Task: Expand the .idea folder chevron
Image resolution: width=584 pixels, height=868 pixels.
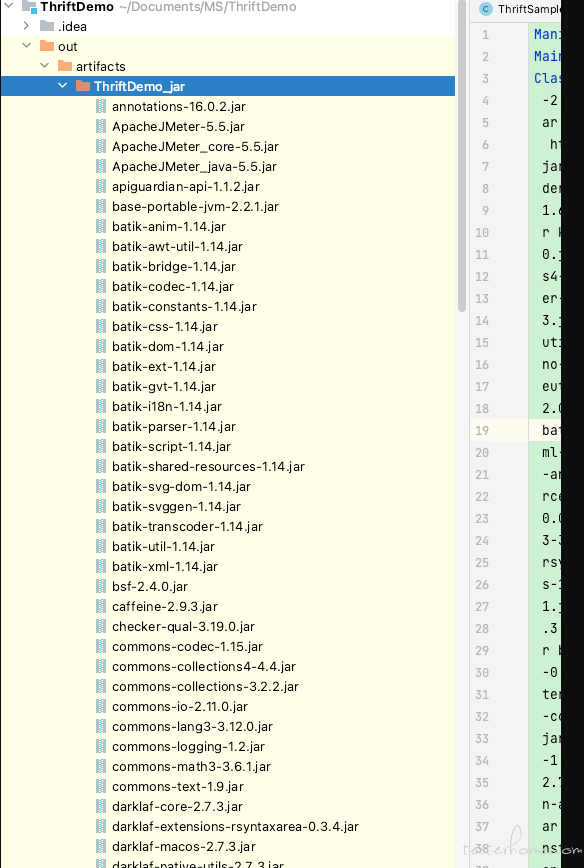Action: tap(26, 25)
